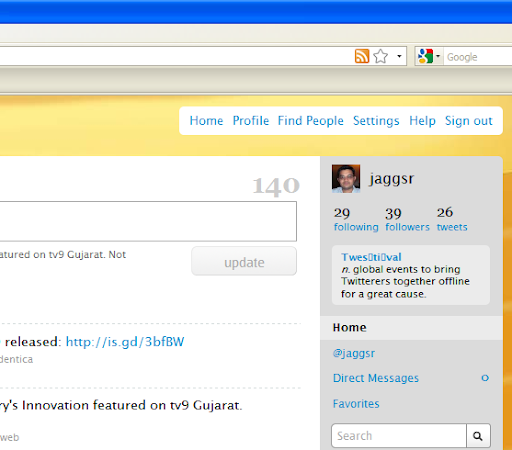The height and width of the screenshot is (450, 512).
Task: Click the tweet status text box
Action: click(x=148, y=221)
